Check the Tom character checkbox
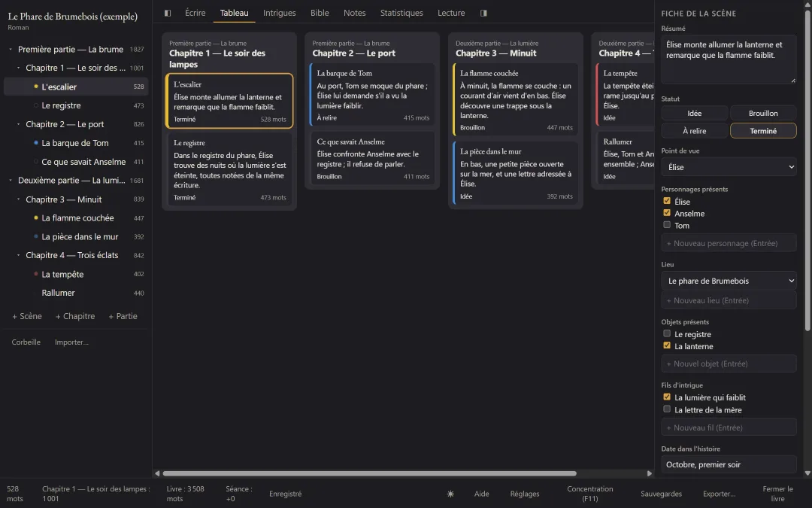Image resolution: width=812 pixels, height=508 pixels. point(667,225)
